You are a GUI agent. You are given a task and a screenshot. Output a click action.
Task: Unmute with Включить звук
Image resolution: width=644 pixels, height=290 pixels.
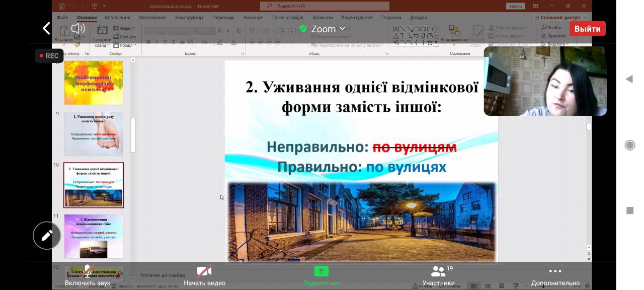pyautogui.click(x=88, y=276)
